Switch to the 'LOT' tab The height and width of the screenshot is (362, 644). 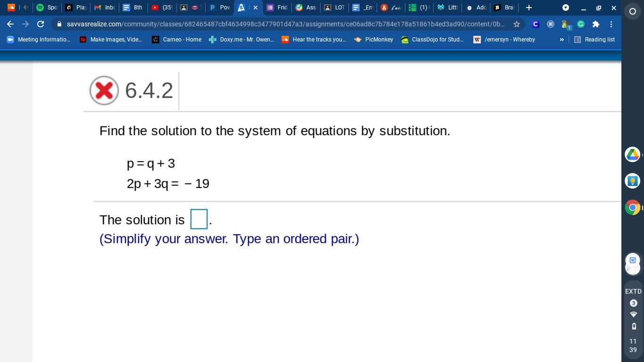[334, 8]
